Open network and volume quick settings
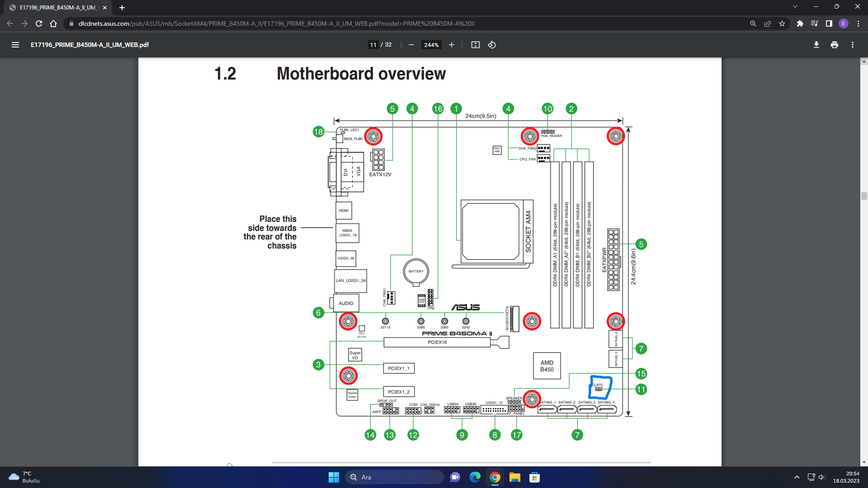868x488 pixels. (x=816, y=477)
